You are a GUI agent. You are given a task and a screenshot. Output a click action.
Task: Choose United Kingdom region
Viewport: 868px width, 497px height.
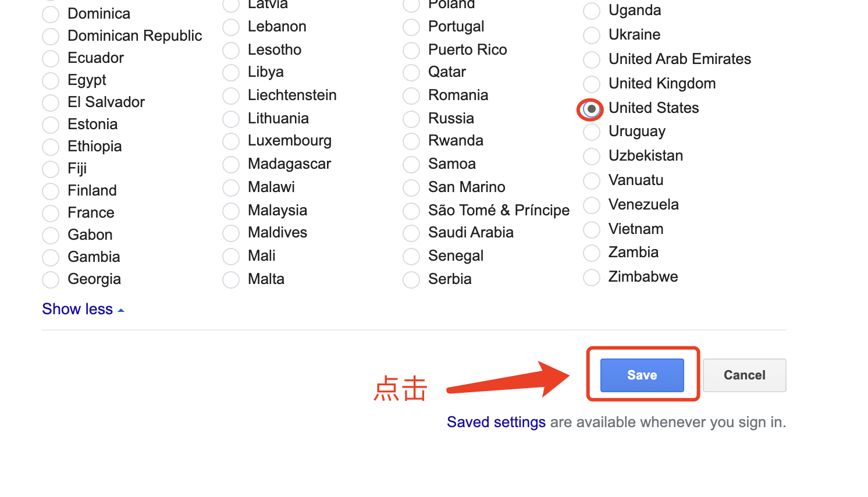pyautogui.click(x=591, y=84)
